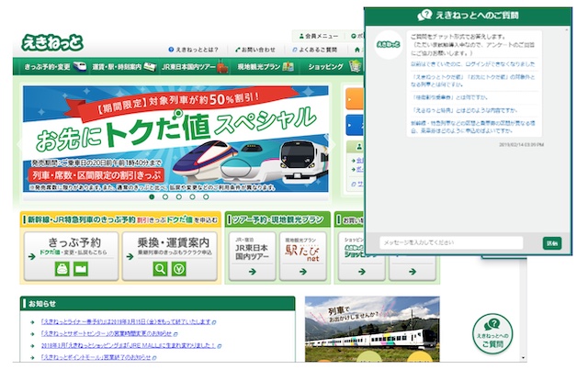Select the third carousel dot indicator
Viewport: 588px width, 370px height.
point(179,196)
